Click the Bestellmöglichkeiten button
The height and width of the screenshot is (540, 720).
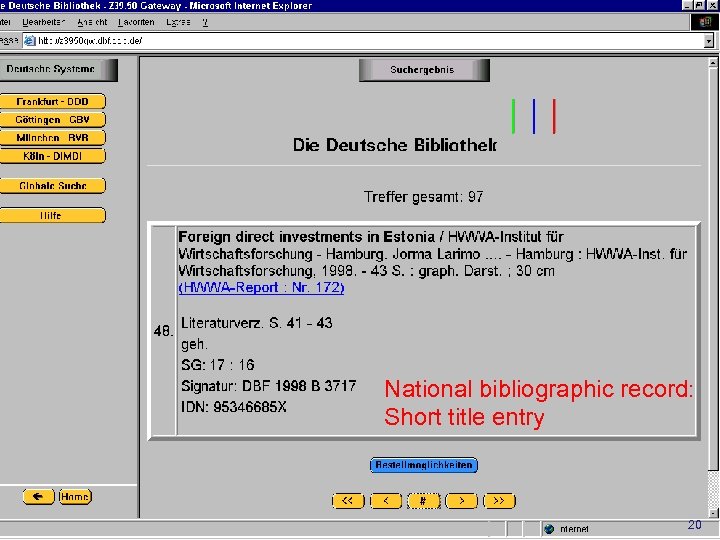click(x=424, y=465)
